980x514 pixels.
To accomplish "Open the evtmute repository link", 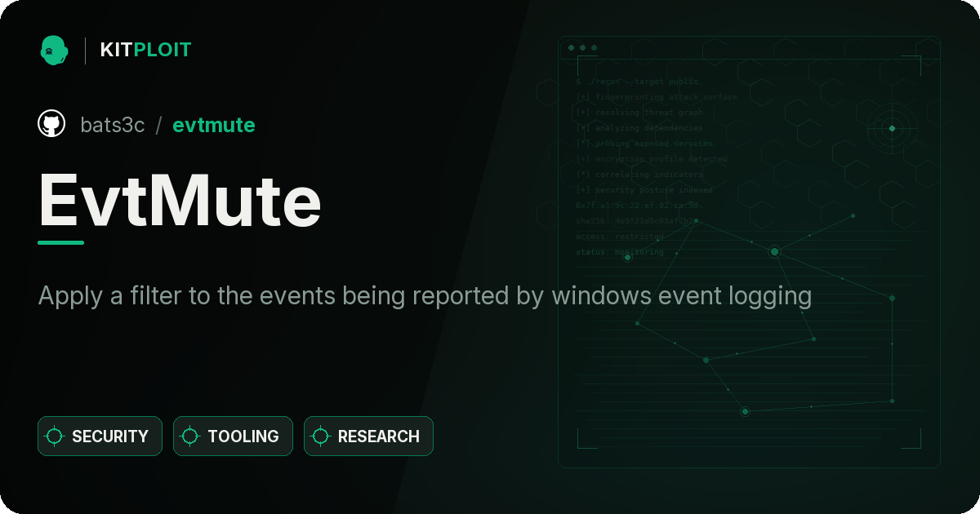I will [214, 125].
